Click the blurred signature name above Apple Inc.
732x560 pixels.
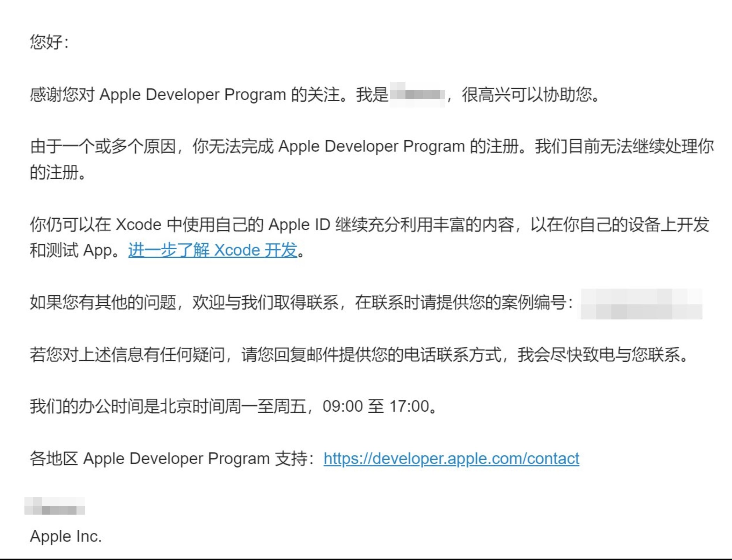pyautogui.click(x=55, y=506)
